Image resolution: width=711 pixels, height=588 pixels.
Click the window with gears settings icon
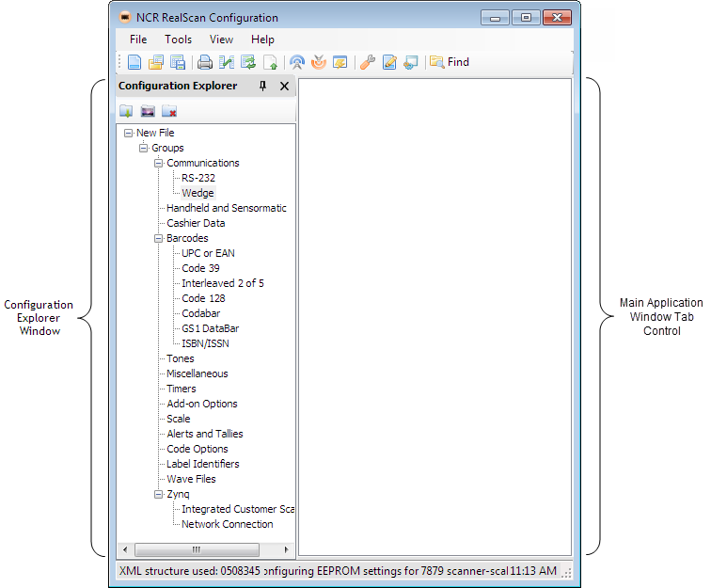411,62
